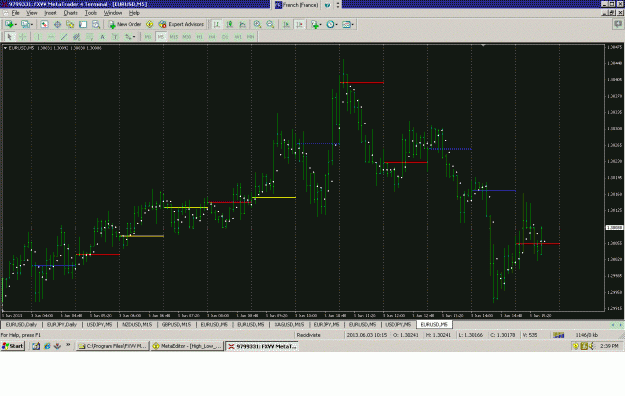
Task: Select the vertical line drawing tool
Action: click(38, 37)
